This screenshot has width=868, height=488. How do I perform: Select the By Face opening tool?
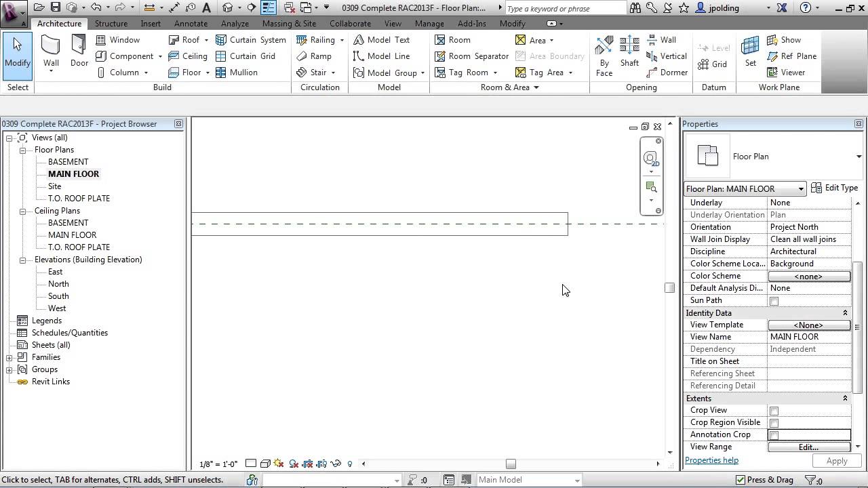point(604,56)
